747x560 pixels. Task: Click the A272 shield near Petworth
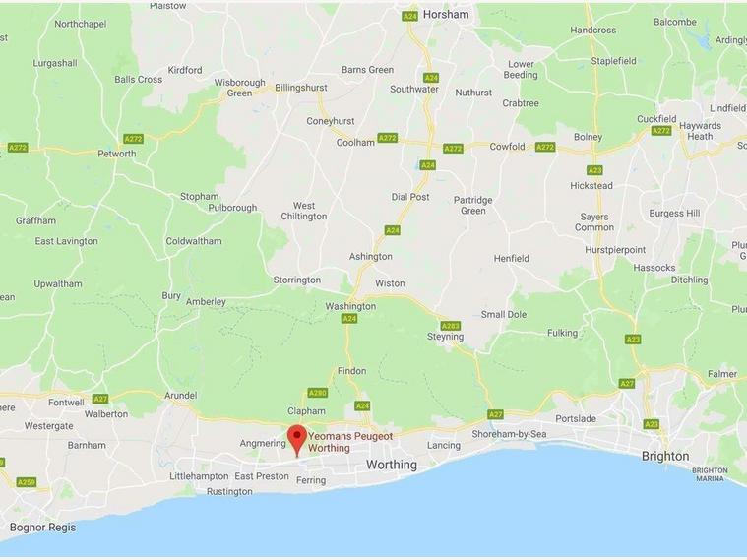134,139
